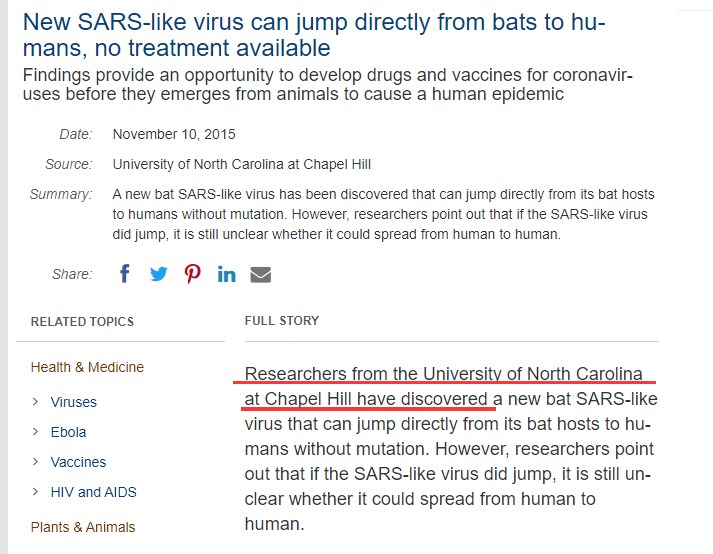
Task: Open the Ebola related topic
Action: click(x=68, y=432)
